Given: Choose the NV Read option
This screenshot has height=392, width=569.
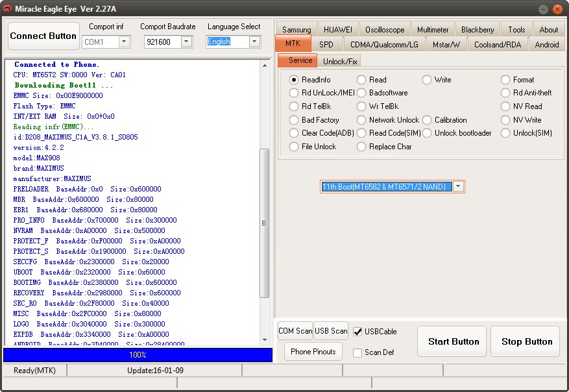Looking at the screenshot, I should [x=505, y=106].
